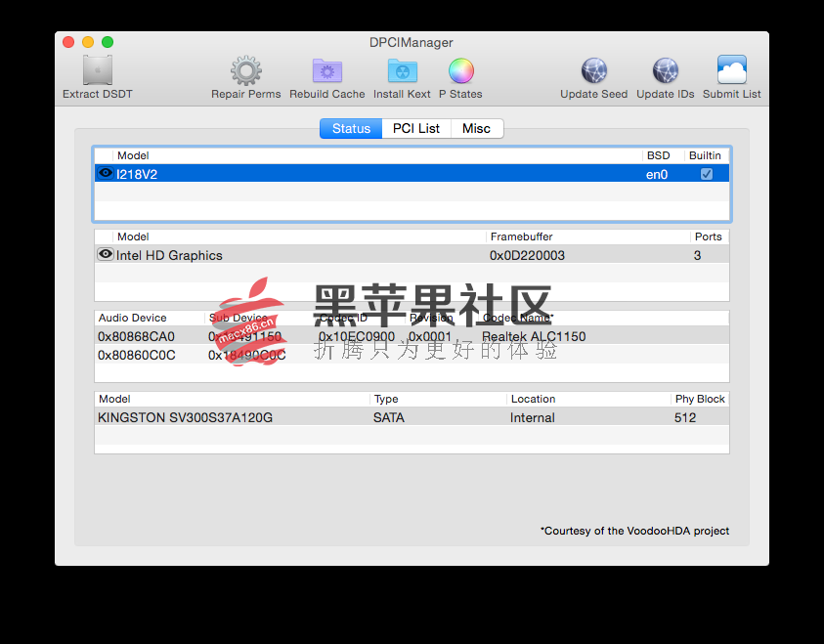Click the Audio Device column header
Screen dimensions: 824x644
tap(132, 318)
